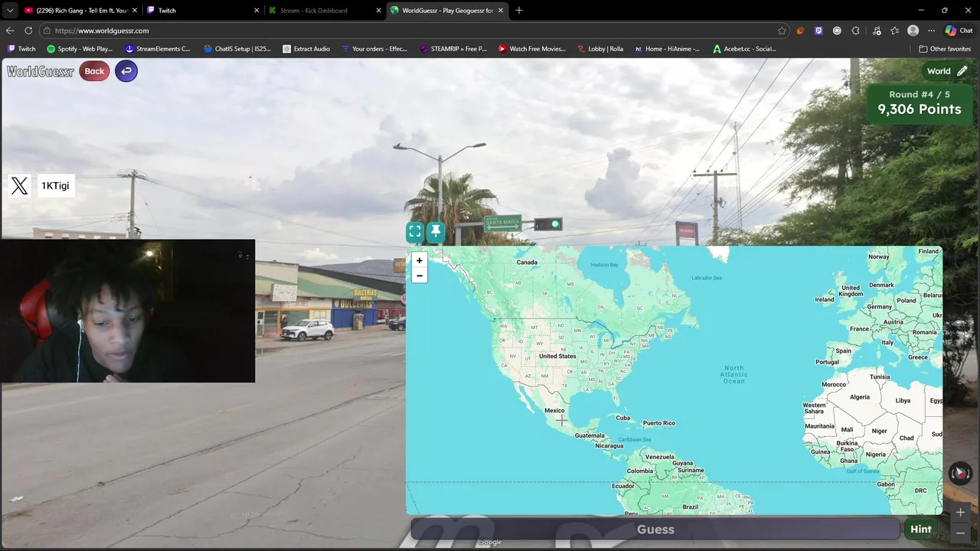980x551 pixels.
Task: Pin the guess map open
Action: (x=436, y=231)
